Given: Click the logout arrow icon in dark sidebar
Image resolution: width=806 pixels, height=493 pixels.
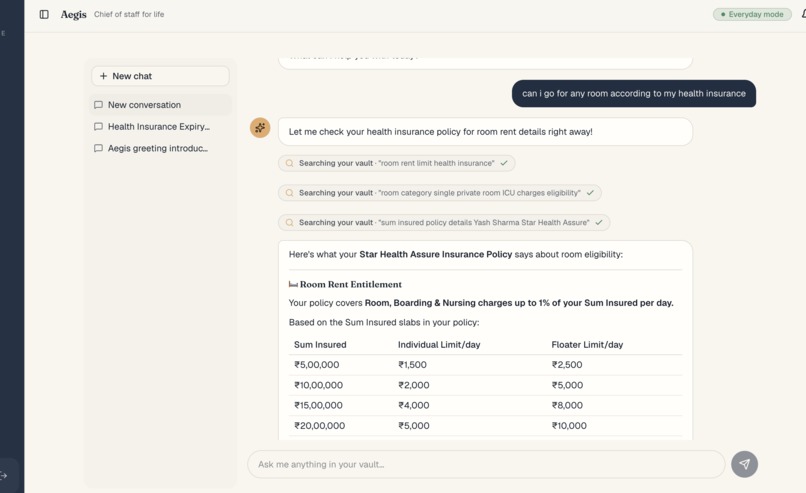Looking at the screenshot, I should [4, 476].
